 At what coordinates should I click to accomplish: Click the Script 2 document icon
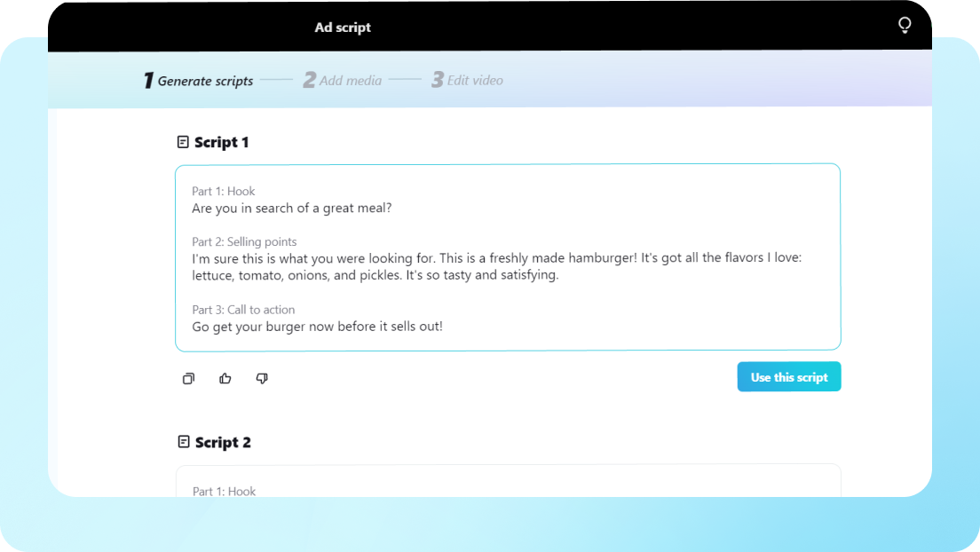click(183, 442)
